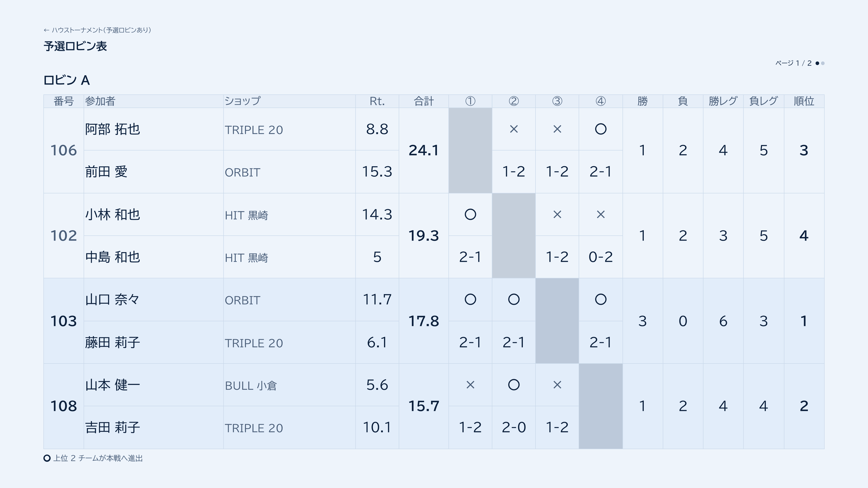
Task: Click team 106's loss cross in column ②
Action: coord(514,129)
